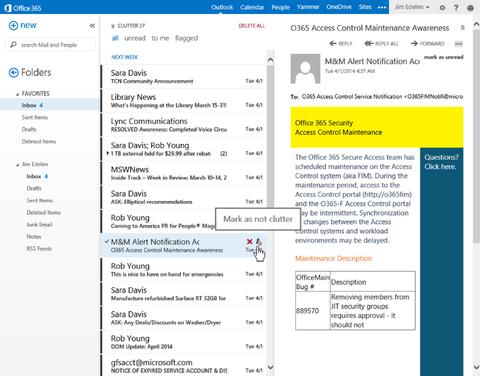The image size is (480, 376).
Task: Open Inbox under Favorites
Action: click(49, 105)
